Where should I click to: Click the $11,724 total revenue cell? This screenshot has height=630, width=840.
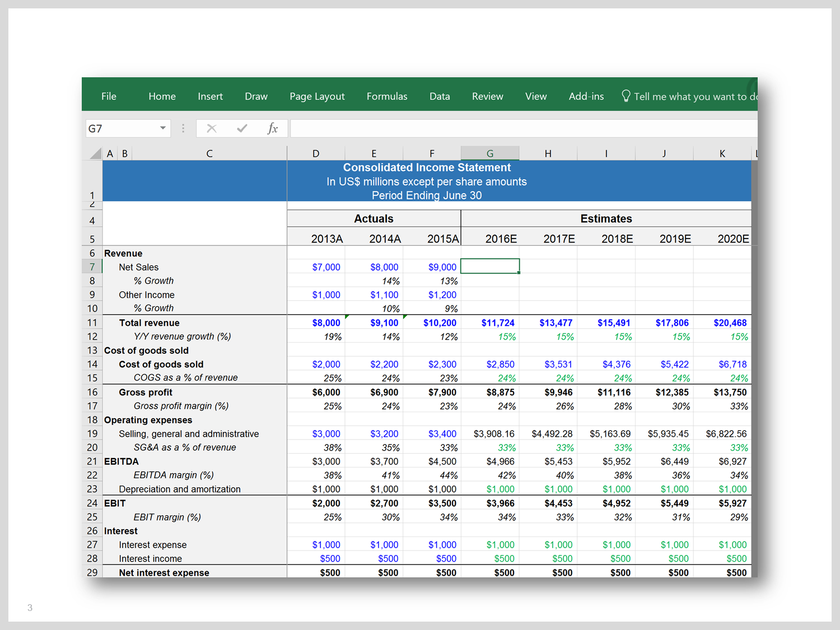(x=490, y=323)
